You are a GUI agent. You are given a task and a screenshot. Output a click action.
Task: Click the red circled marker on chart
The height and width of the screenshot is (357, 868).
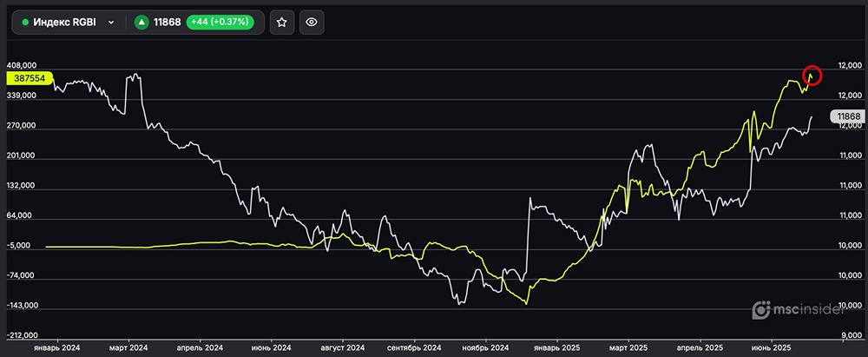pos(812,76)
